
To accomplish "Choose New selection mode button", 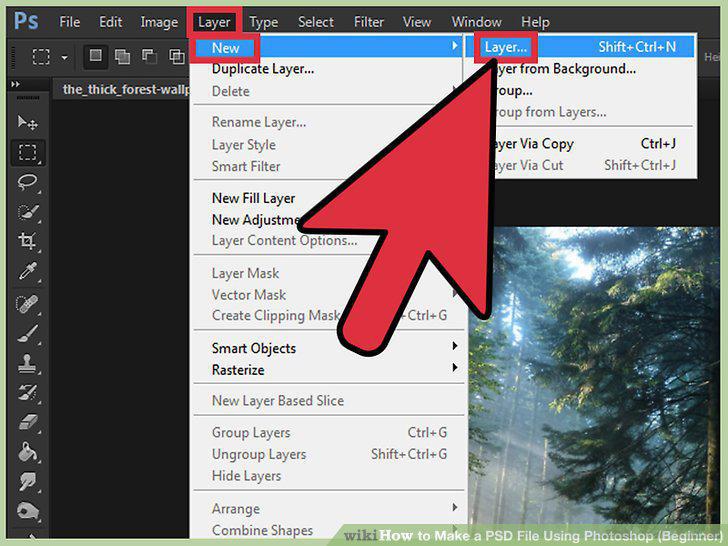I will pyautogui.click(x=96, y=56).
